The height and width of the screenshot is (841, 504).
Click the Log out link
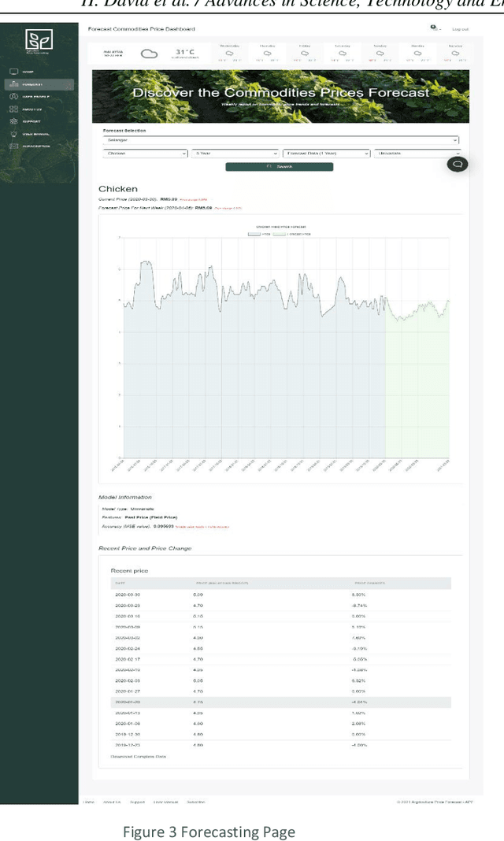(x=461, y=28)
